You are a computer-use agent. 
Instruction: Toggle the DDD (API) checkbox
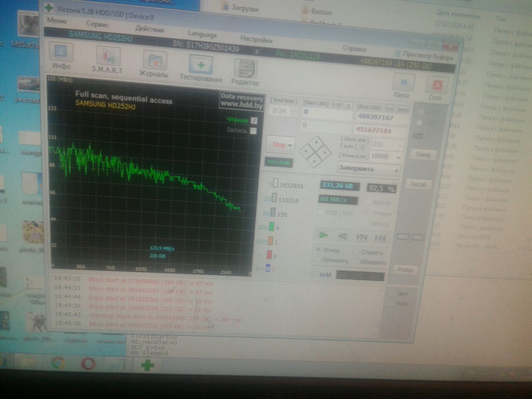click(x=320, y=212)
